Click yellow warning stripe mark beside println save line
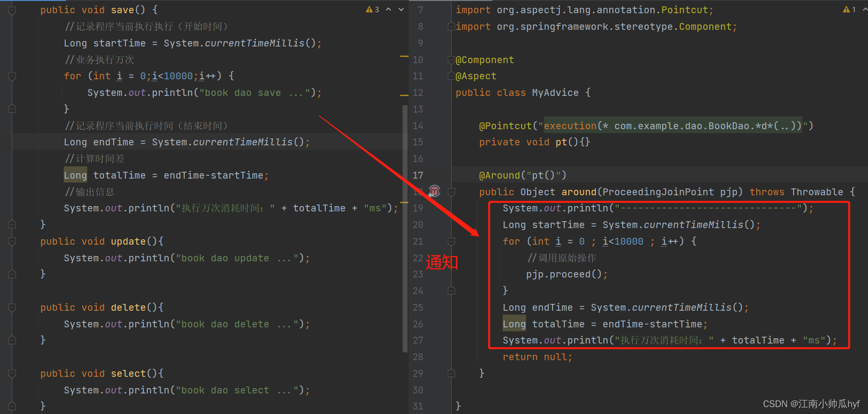868x414 pixels. click(x=404, y=95)
